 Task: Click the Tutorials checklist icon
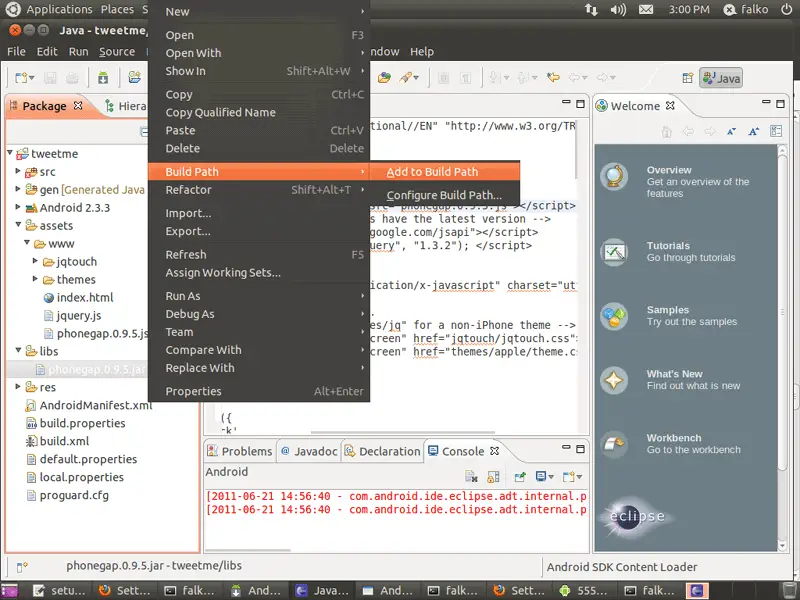coord(614,252)
